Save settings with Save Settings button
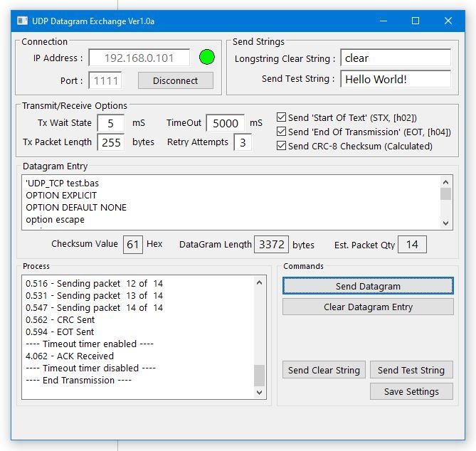476x451 pixels. (x=411, y=391)
